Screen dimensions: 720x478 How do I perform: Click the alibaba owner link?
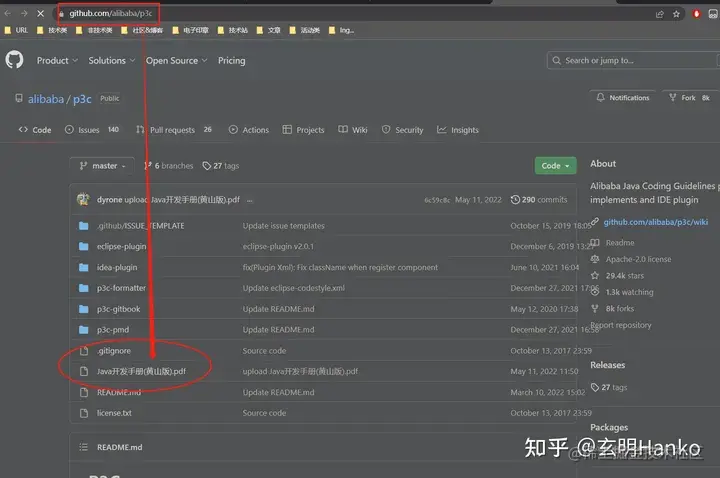[46, 99]
